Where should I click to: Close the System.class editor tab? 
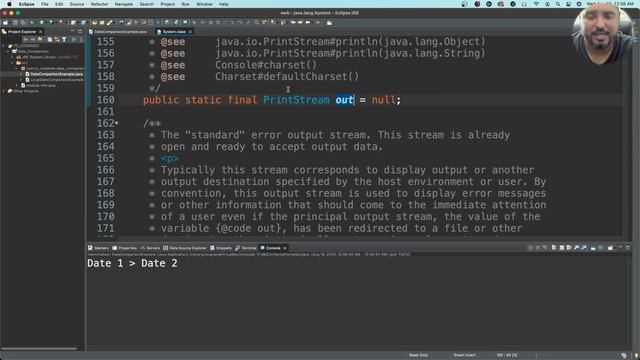[190, 31]
